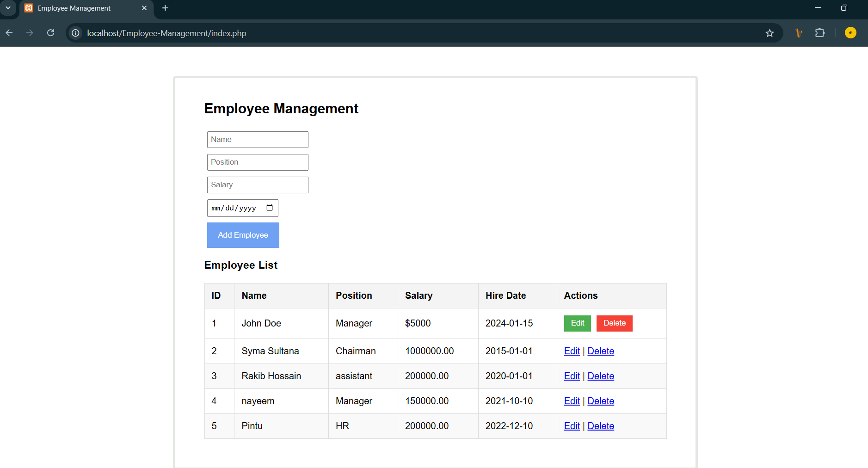Click the ID column header
Screen dimensions: 868x468
[x=219, y=296]
